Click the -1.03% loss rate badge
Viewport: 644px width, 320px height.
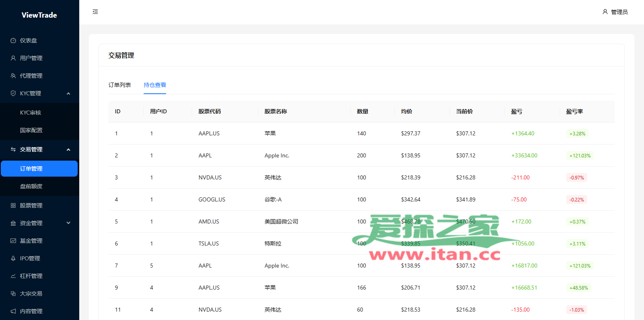point(577,310)
